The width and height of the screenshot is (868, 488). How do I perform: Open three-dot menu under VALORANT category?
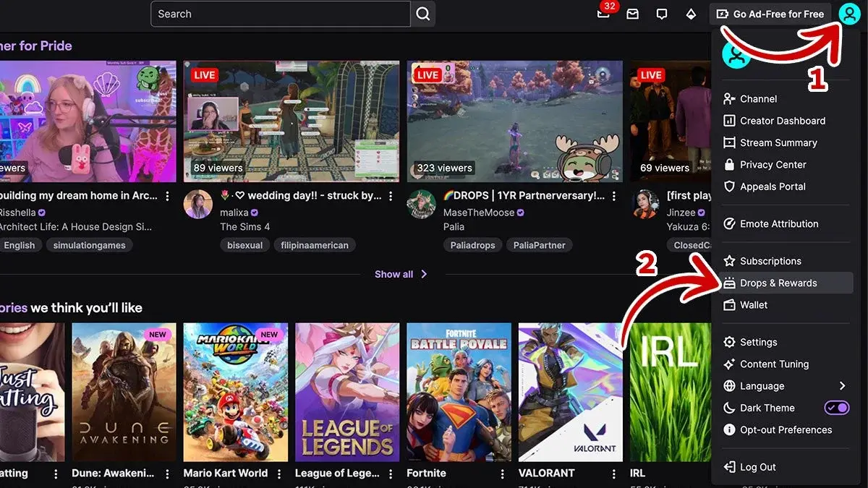(615, 474)
